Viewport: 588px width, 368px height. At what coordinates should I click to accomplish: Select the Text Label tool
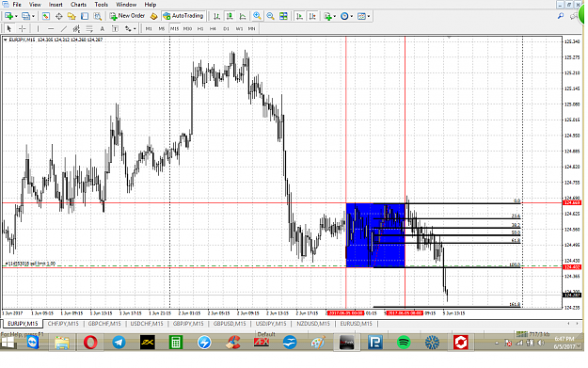pyautogui.click(x=115, y=28)
